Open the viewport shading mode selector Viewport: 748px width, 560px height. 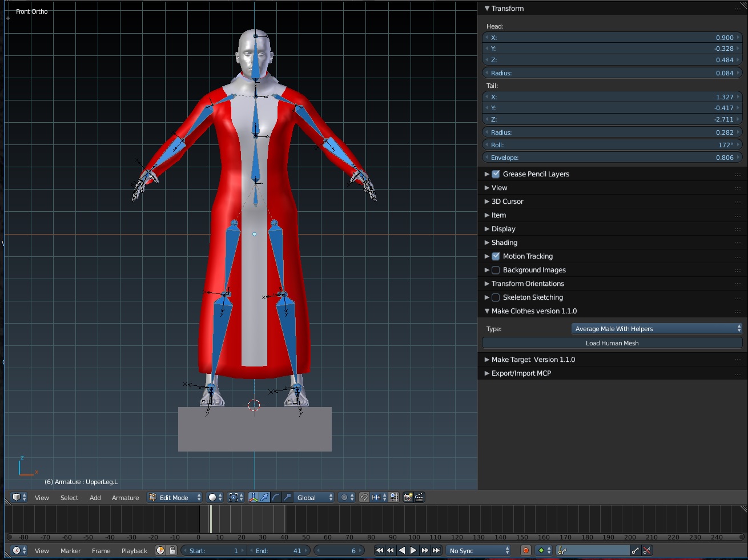215,497
